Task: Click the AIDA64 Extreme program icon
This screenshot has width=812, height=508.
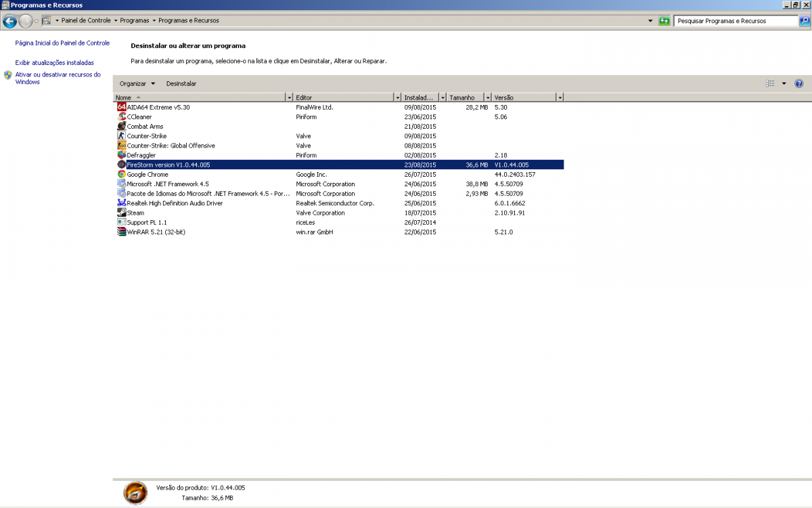Action: [x=122, y=107]
